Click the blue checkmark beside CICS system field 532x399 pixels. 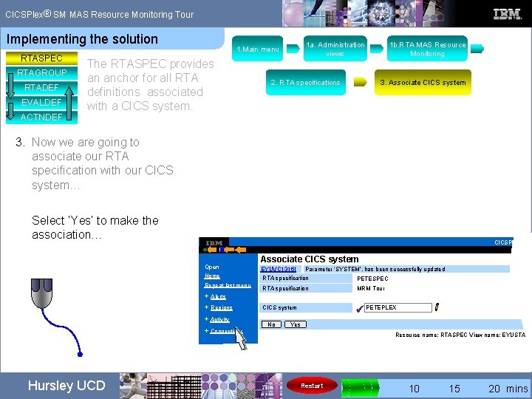tap(360, 308)
